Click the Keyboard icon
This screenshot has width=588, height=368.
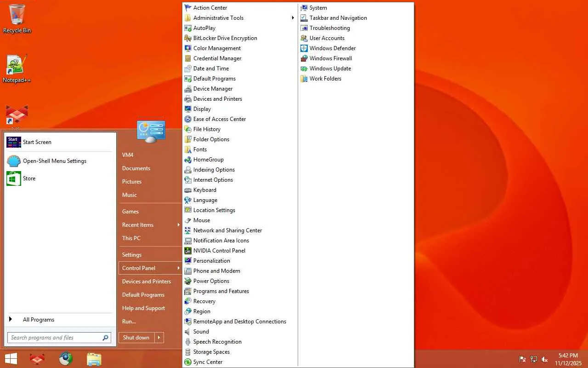pyautogui.click(x=187, y=190)
